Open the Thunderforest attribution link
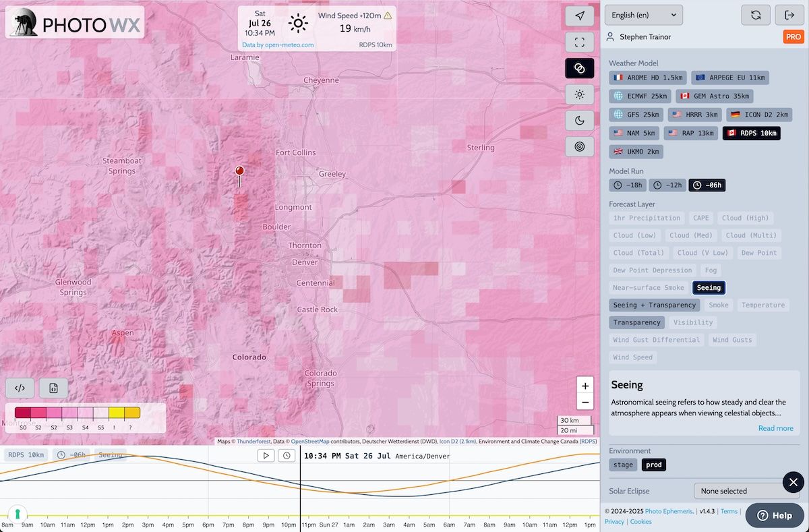This screenshot has width=809, height=532. coord(253,442)
